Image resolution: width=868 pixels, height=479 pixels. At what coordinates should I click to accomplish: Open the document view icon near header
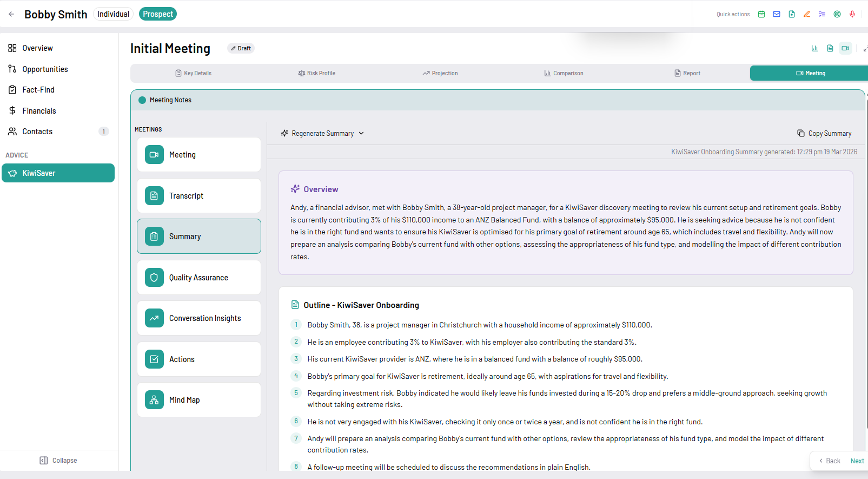[830, 48]
